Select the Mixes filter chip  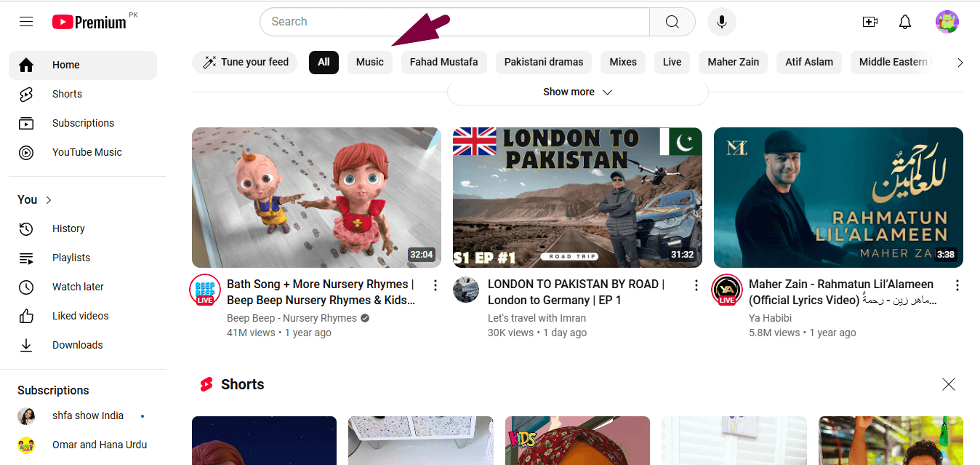pyautogui.click(x=623, y=63)
